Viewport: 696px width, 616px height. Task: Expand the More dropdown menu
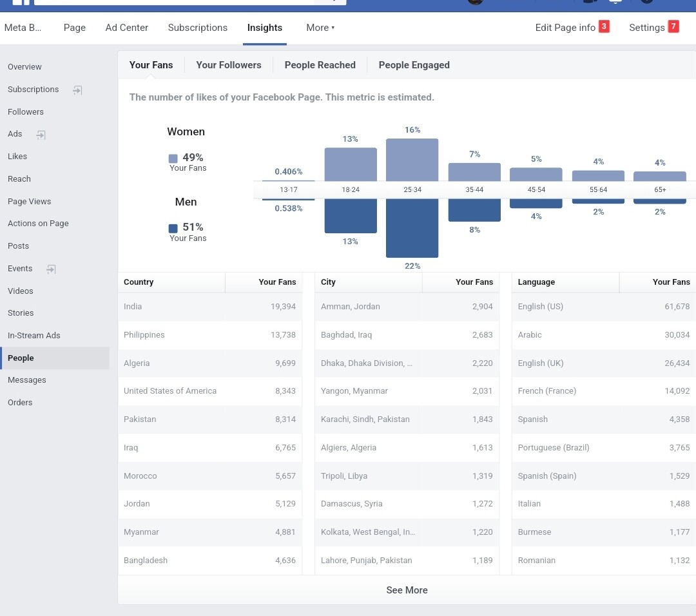click(320, 28)
